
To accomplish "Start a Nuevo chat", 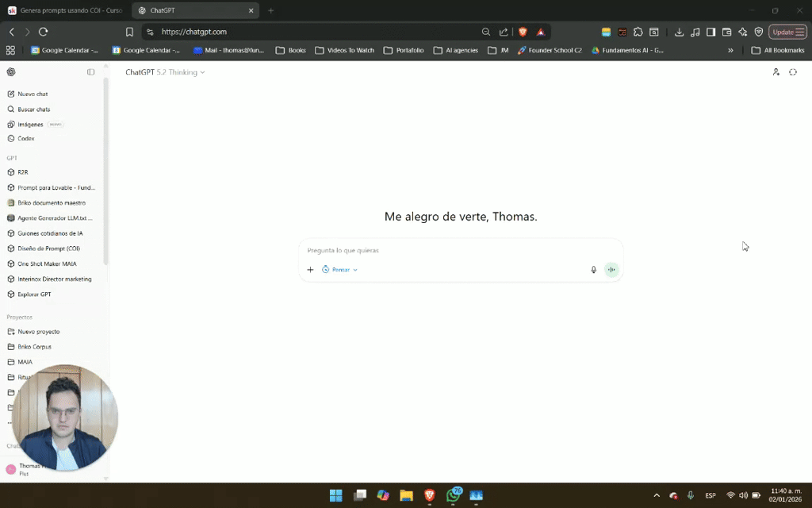I will (x=28, y=94).
